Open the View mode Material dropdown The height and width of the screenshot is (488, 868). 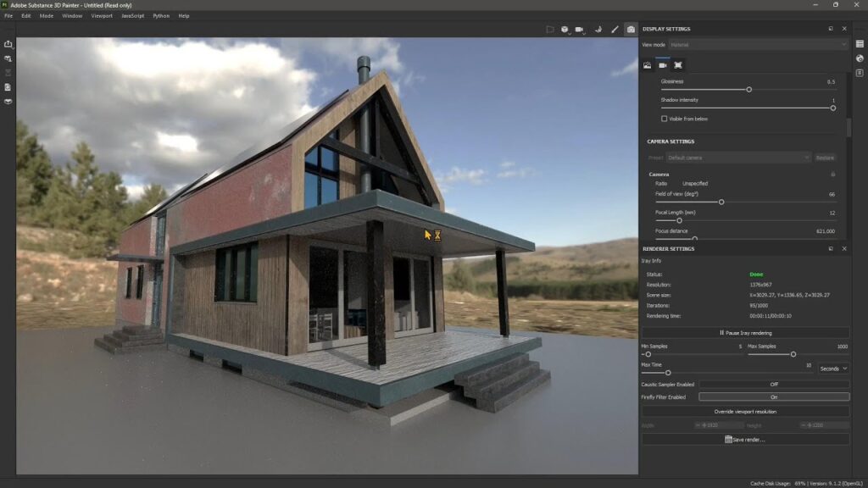[x=758, y=44]
